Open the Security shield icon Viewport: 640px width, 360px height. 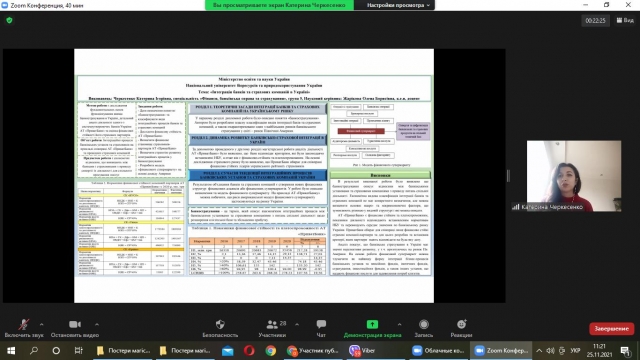220,324
